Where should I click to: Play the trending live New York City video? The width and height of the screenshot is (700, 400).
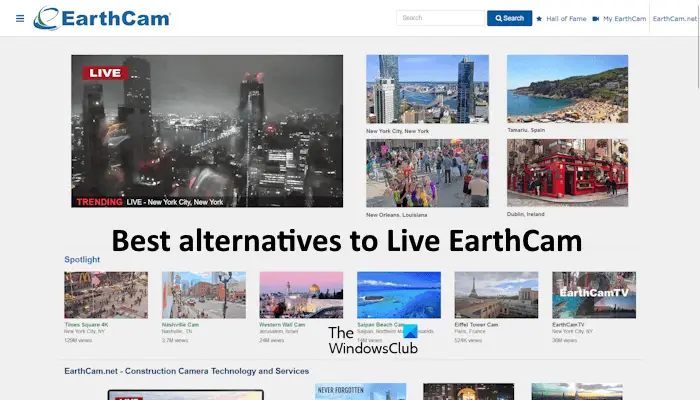(x=207, y=131)
